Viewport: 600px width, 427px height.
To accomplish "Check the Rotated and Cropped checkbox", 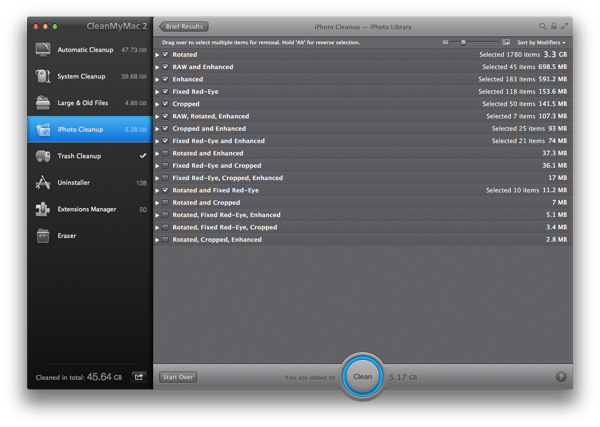I will click(165, 203).
